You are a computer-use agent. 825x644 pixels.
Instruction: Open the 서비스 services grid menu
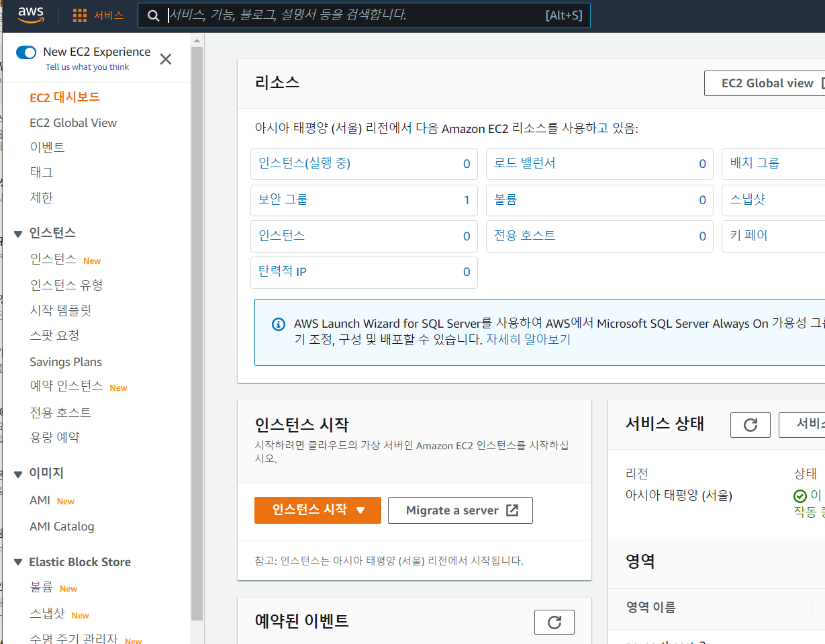pyautogui.click(x=98, y=15)
